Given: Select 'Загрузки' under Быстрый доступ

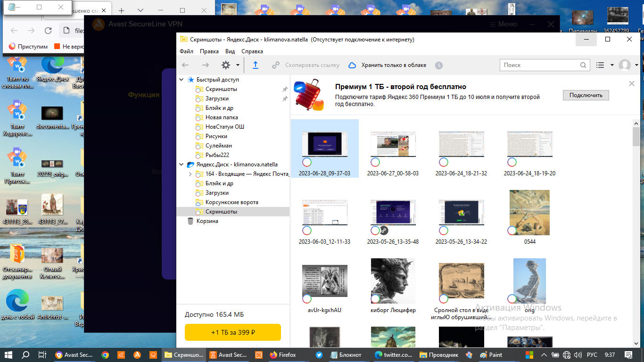Looking at the screenshot, I should pyautogui.click(x=217, y=99).
